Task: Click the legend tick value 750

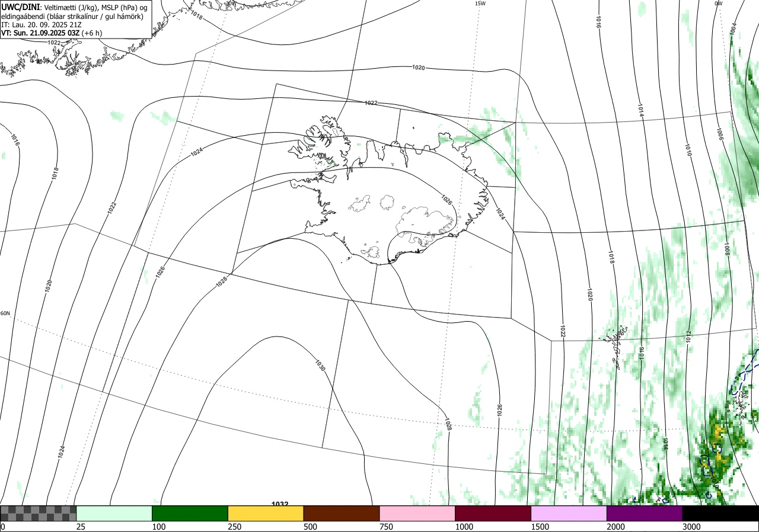Action: (387, 527)
